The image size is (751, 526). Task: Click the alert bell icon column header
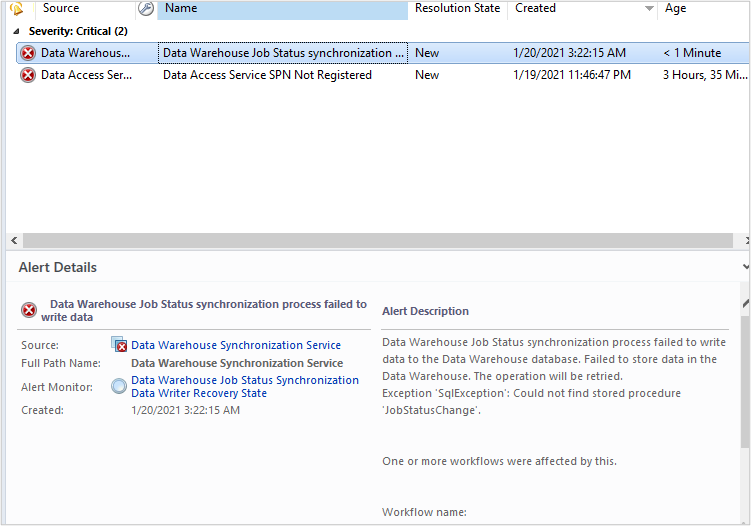pos(17,8)
